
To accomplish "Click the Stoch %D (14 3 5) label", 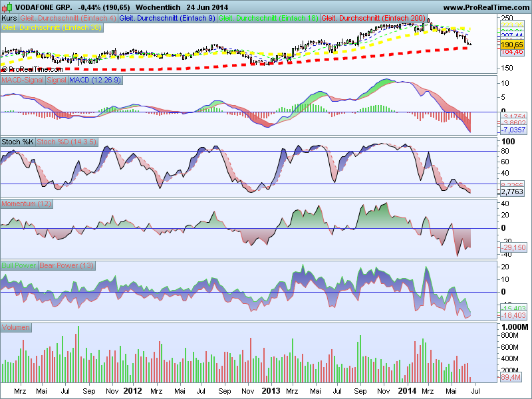I will pyautogui.click(x=66, y=142).
